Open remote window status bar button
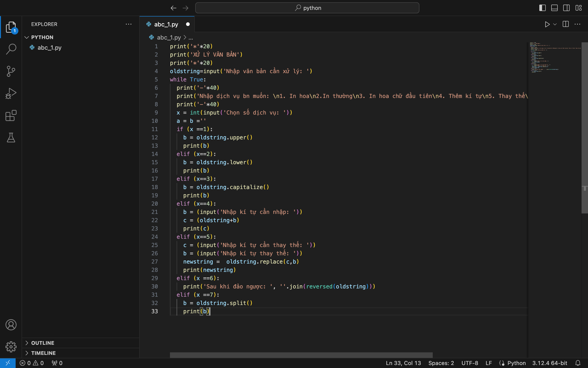 (x=8, y=363)
